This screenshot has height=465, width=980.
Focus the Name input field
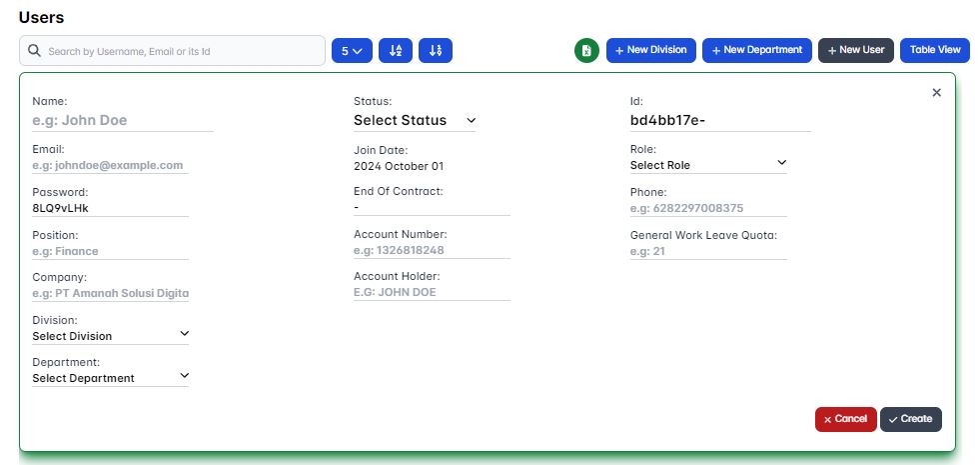tap(122, 120)
